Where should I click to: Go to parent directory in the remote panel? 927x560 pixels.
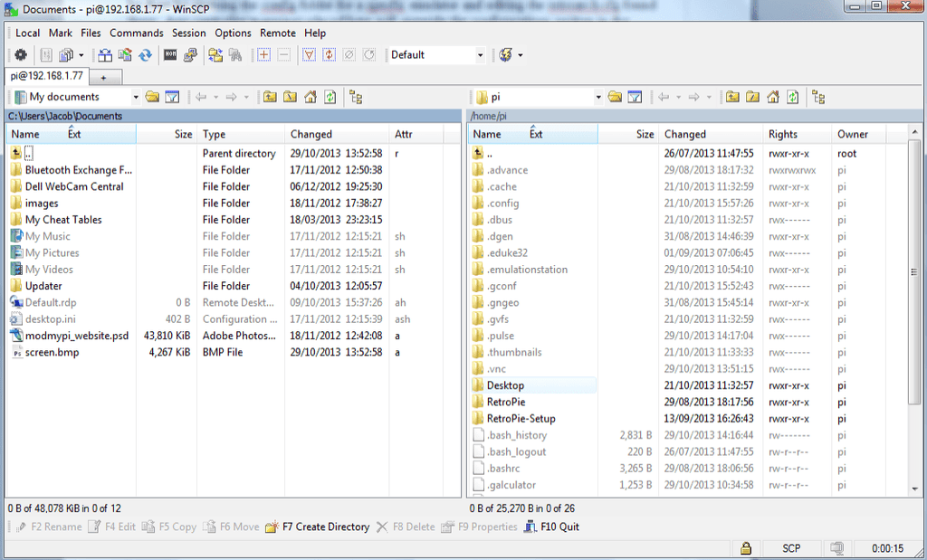[x=734, y=97]
